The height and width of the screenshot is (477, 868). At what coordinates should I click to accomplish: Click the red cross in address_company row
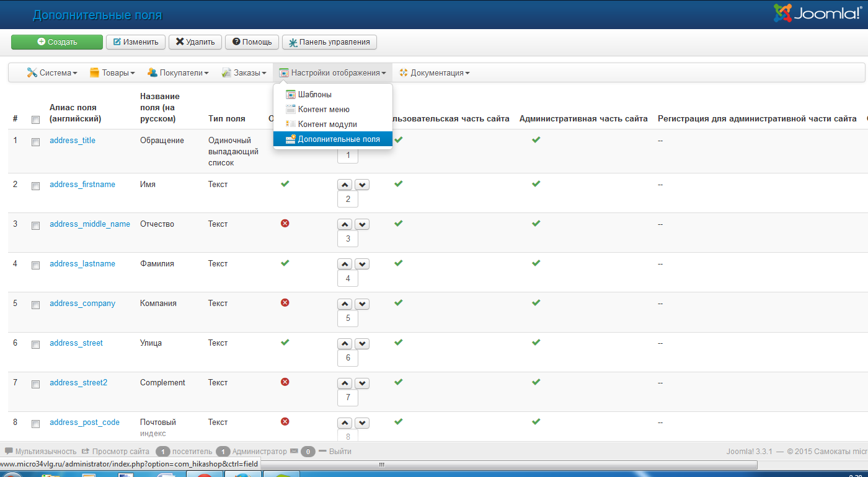click(x=285, y=302)
